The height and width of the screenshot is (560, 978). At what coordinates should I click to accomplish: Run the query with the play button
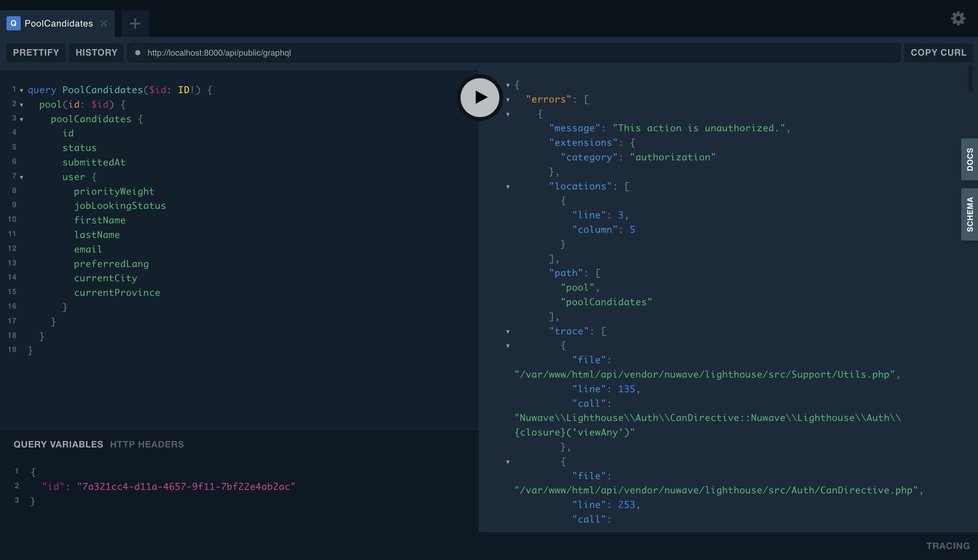point(479,97)
